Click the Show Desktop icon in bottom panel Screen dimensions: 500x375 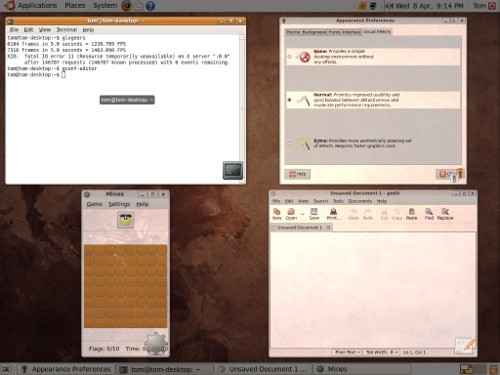click(6, 369)
